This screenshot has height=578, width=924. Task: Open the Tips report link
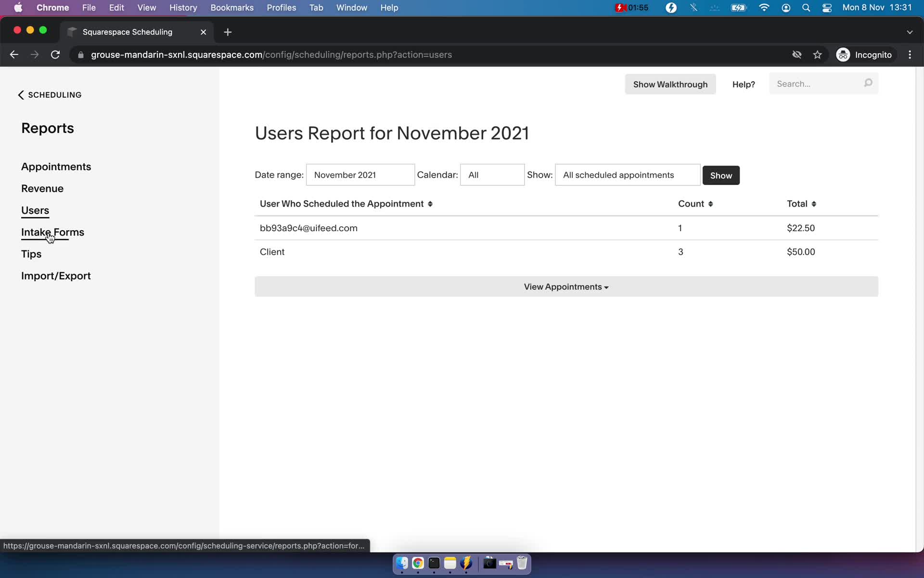point(31,254)
